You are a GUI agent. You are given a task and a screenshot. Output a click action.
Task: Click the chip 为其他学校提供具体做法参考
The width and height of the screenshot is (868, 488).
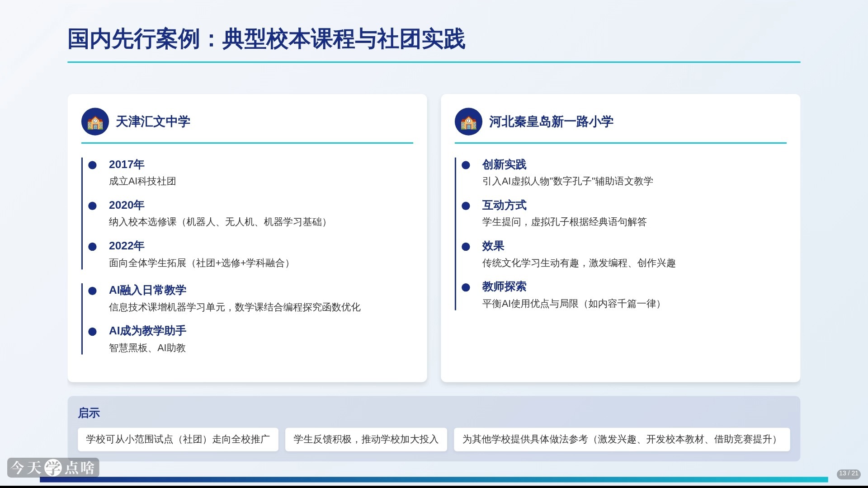(x=622, y=440)
